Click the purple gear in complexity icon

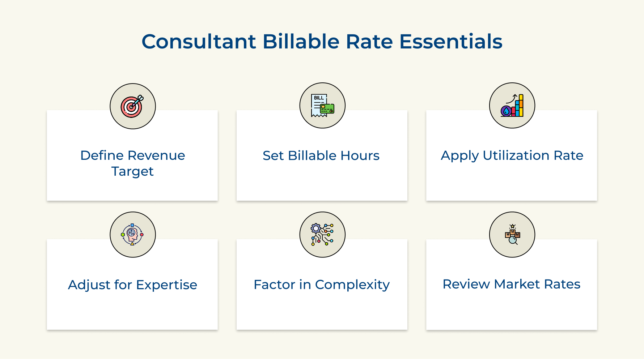[x=316, y=228]
